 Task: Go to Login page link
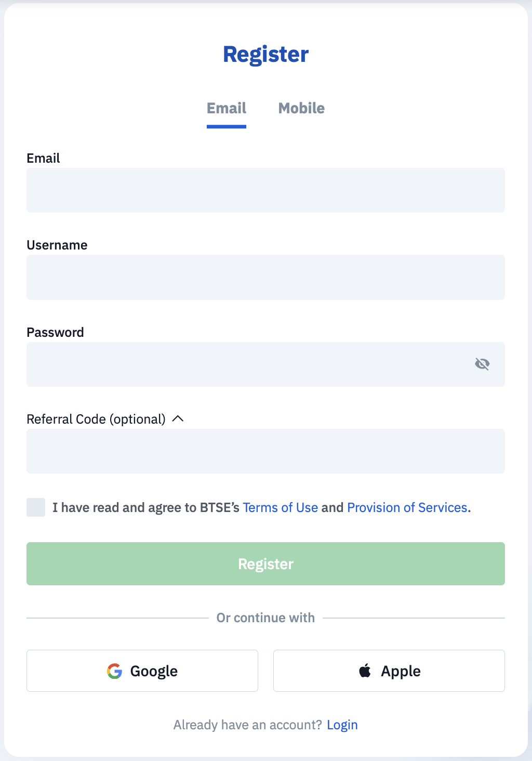tap(342, 725)
